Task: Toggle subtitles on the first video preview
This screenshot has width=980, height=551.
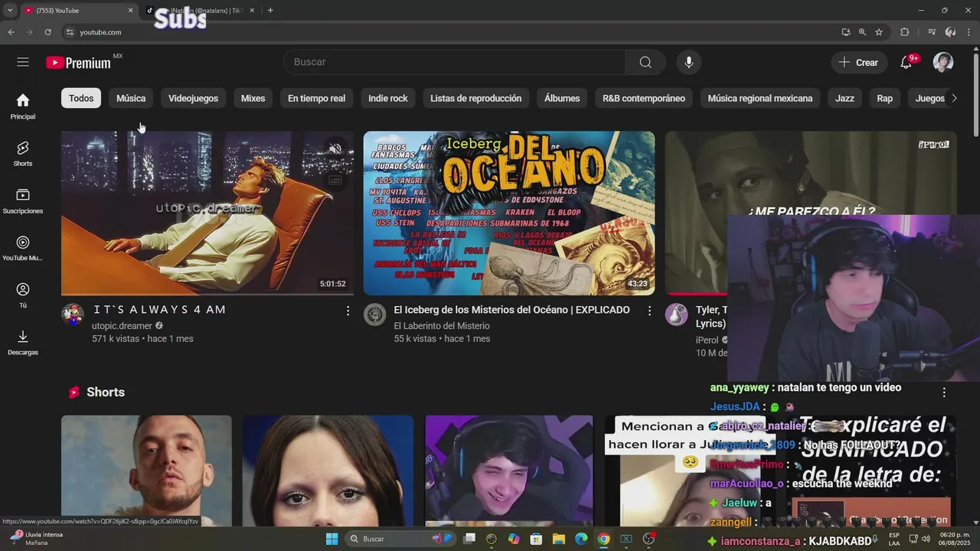Action: point(335,181)
